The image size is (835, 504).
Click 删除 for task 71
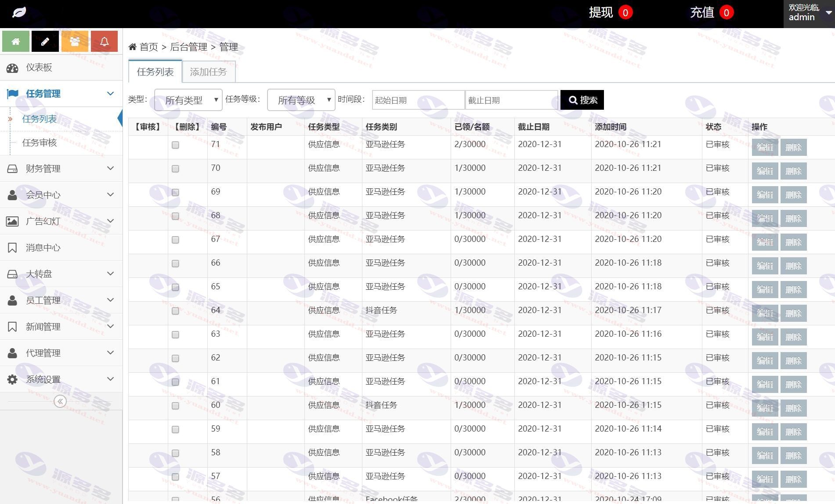coord(793,148)
